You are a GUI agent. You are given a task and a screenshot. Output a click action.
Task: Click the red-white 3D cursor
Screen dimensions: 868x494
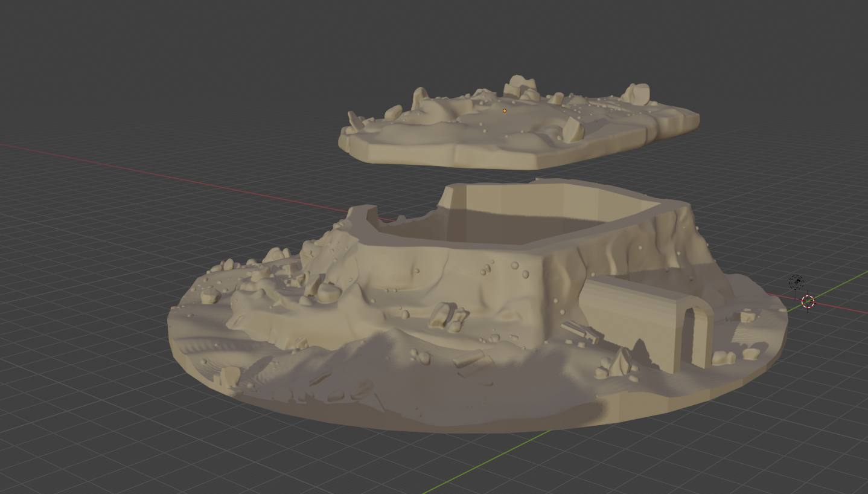click(x=808, y=301)
